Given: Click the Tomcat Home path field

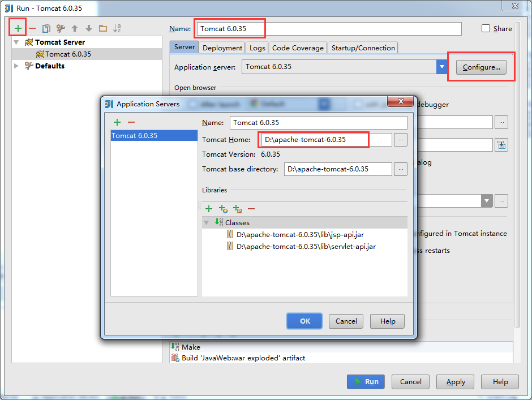Looking at the screenshot, I should (x=327, y=139).
